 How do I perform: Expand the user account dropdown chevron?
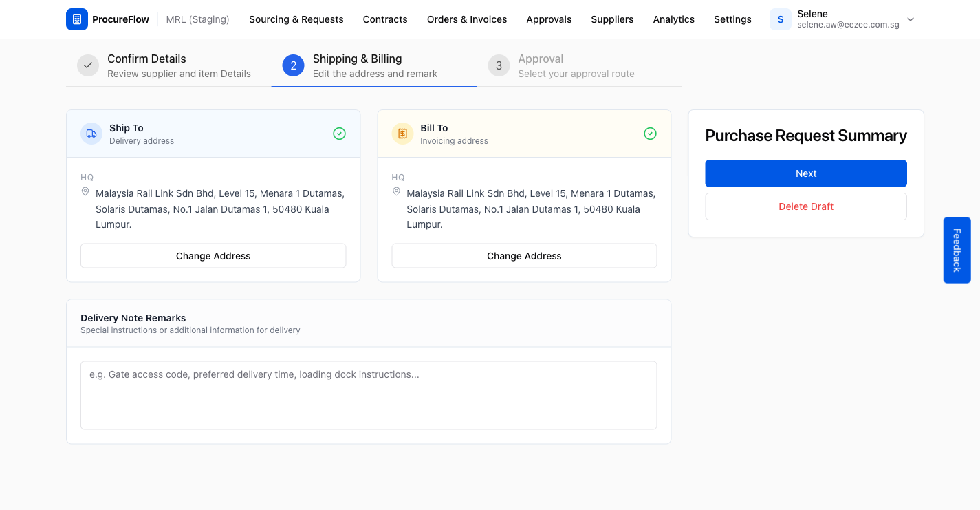pyautogui.click(x=911, y=19)
